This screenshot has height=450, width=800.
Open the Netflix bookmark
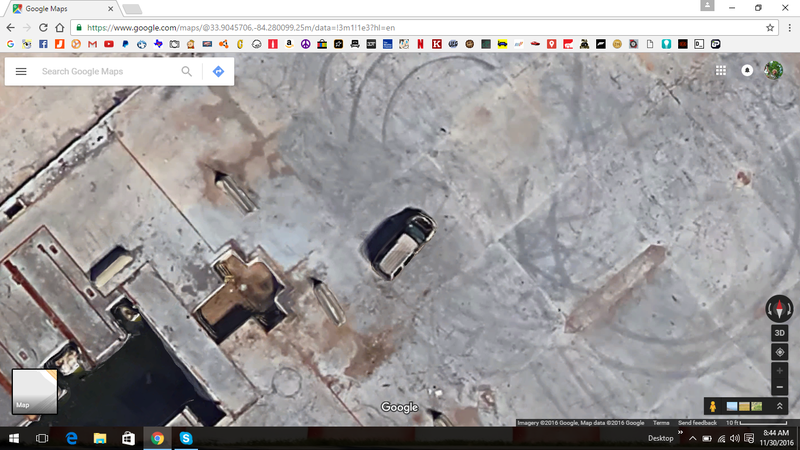pos(420,44)
